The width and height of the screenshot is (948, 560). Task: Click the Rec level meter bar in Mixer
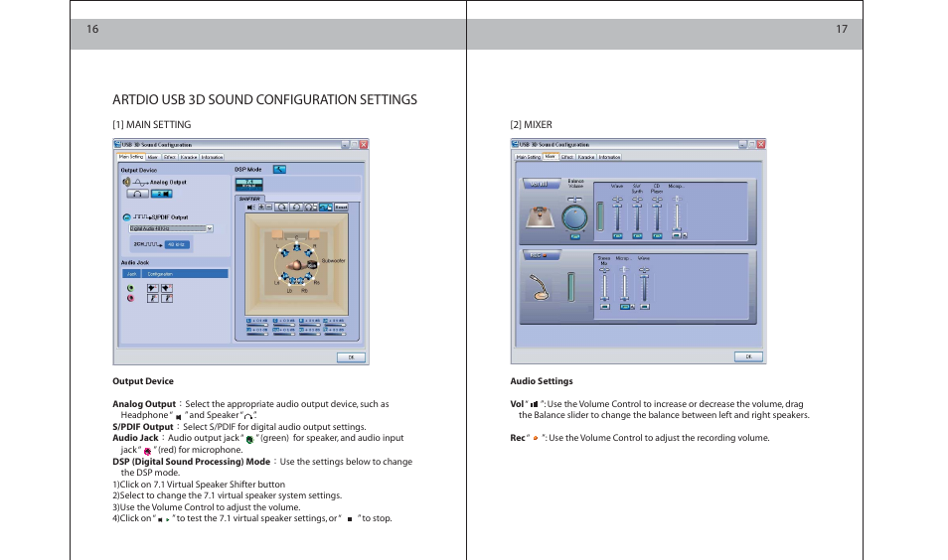[x=570, y=287]
